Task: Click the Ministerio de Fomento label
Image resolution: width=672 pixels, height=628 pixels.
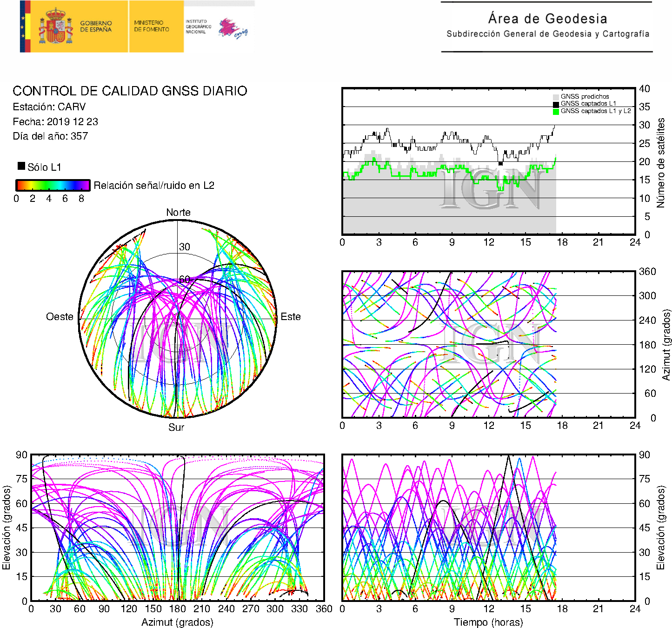Action: [x=152, y=26]
